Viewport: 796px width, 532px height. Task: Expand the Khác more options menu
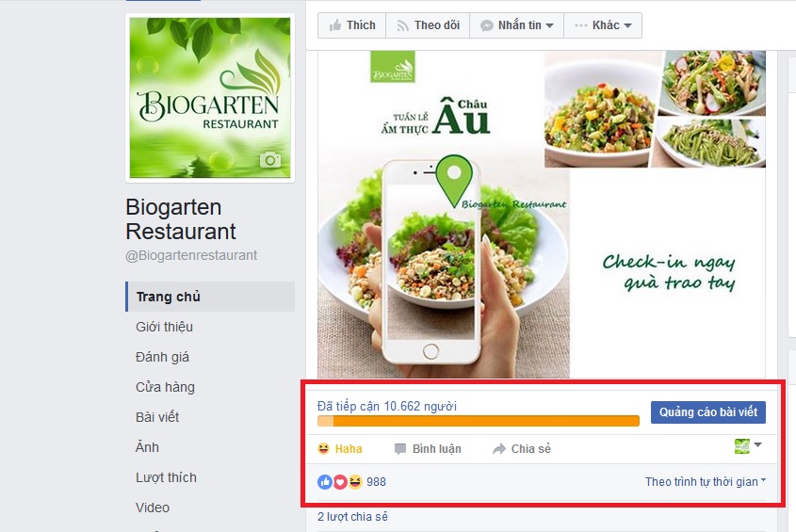(x=603, y=25)
